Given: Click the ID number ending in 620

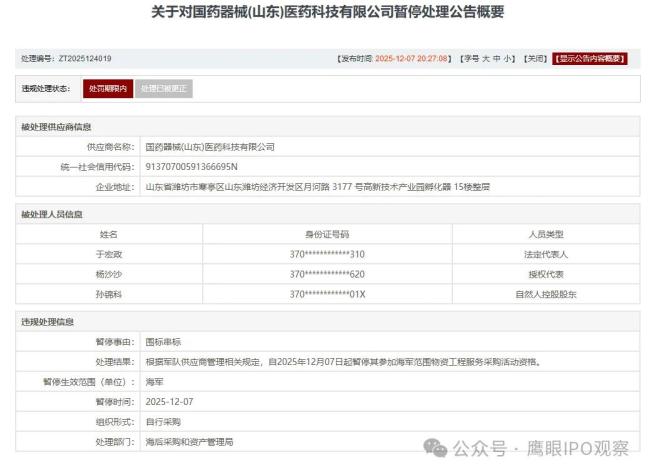Looking at the screenshot, I should coord(327,274).
